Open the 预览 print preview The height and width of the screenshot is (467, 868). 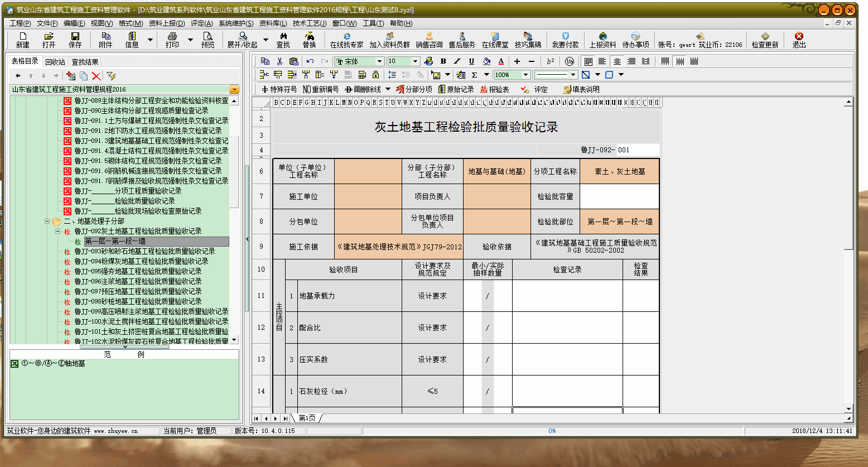point(208,40)
